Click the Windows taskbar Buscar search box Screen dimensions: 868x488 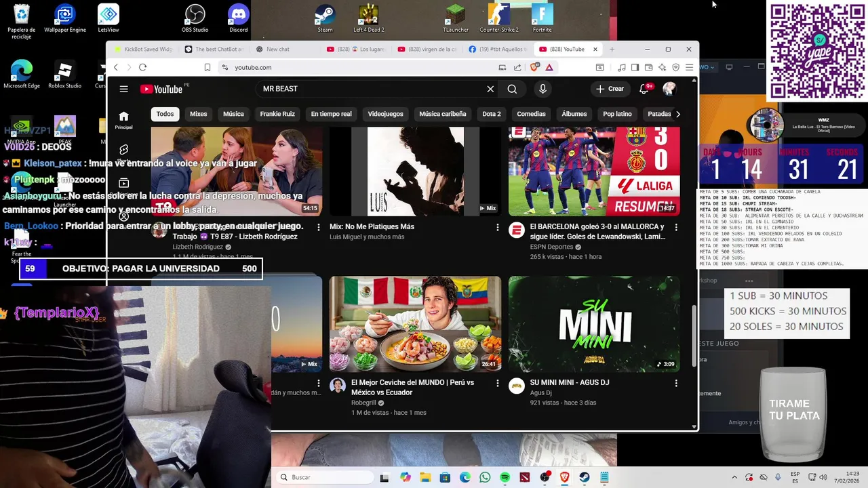325,477
